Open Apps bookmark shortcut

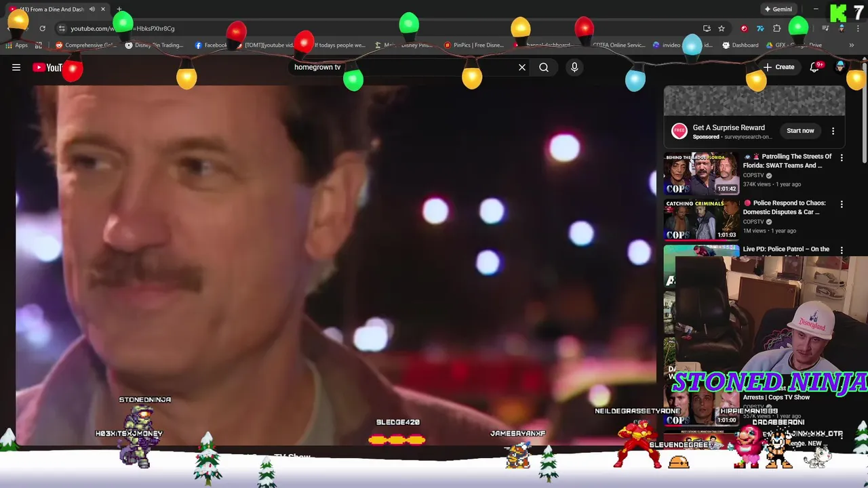(17, 45)
